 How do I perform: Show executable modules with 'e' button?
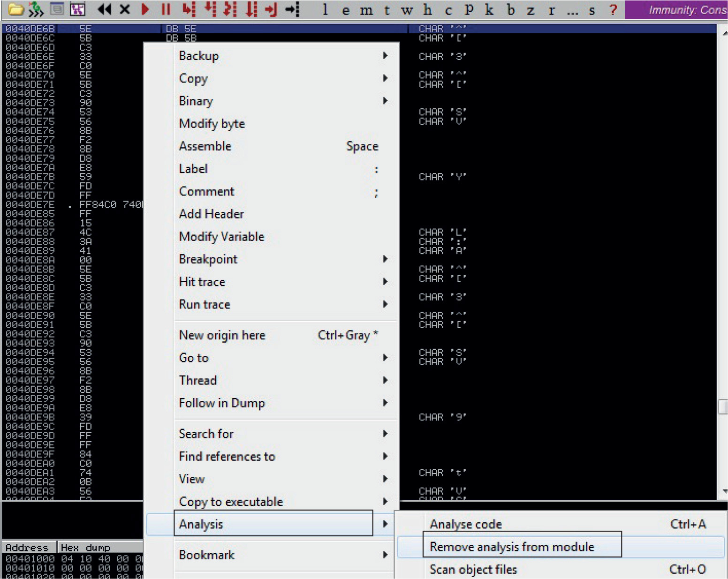pos(346,10)
